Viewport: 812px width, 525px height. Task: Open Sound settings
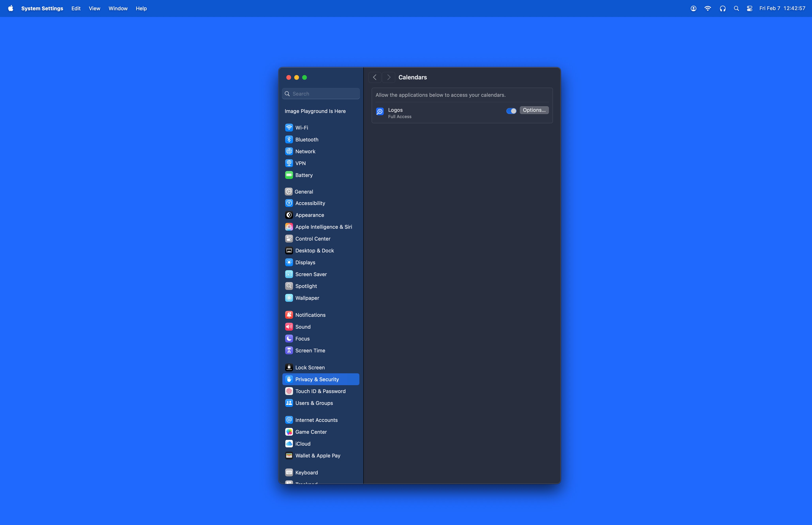click(321, 327)
